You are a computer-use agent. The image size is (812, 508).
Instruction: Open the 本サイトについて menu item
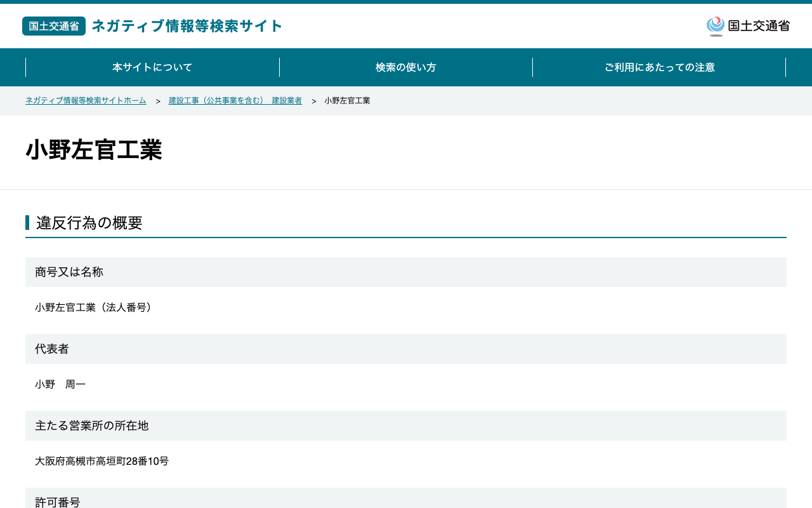pyautogui.click(x=152, y=67)
